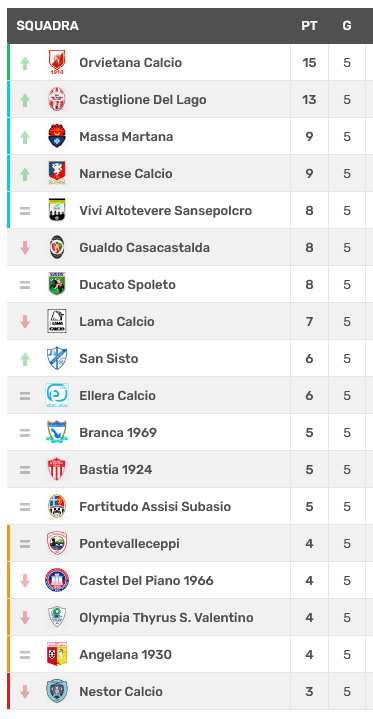Open Olympia Thyrus S. Valentino link
The width and height of the screenshot is (373, 719).
166,617
